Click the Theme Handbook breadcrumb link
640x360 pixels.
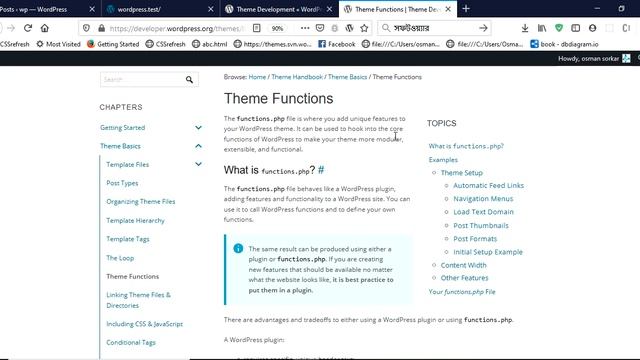tap(297, 77)
